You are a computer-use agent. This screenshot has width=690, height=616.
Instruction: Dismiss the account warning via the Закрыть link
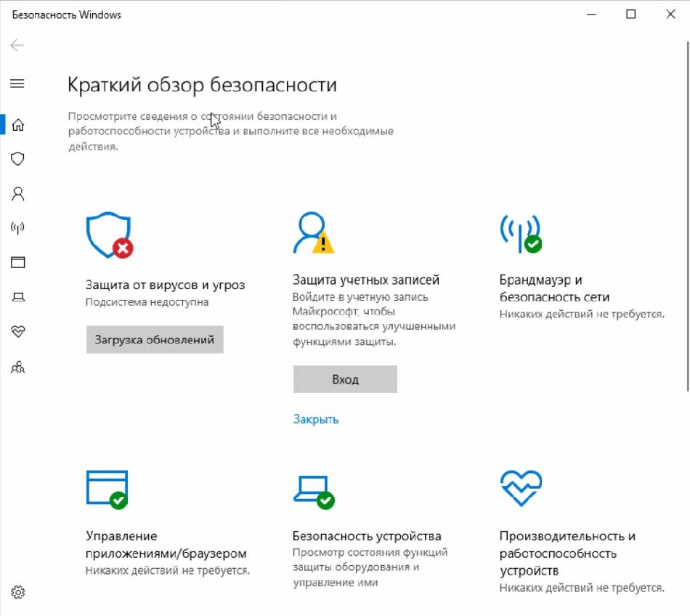coord(316,419)
